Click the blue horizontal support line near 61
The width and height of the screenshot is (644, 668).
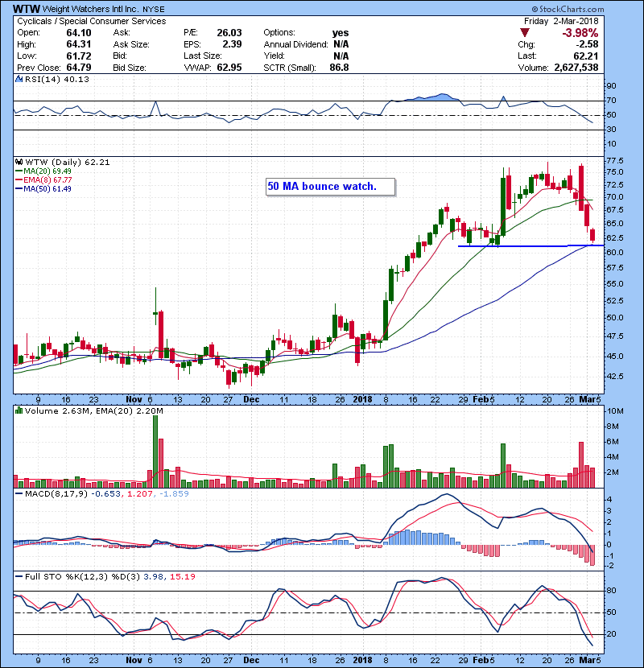click(530, 245)
